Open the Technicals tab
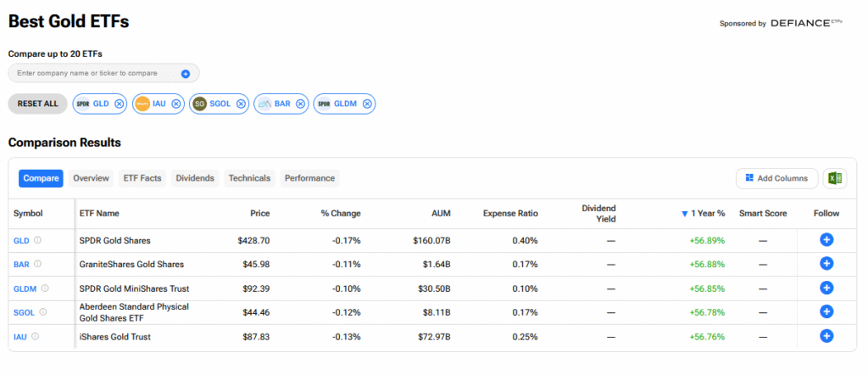Screen dimensions: 868x375 pyautogui.click(x=250, y=178)
